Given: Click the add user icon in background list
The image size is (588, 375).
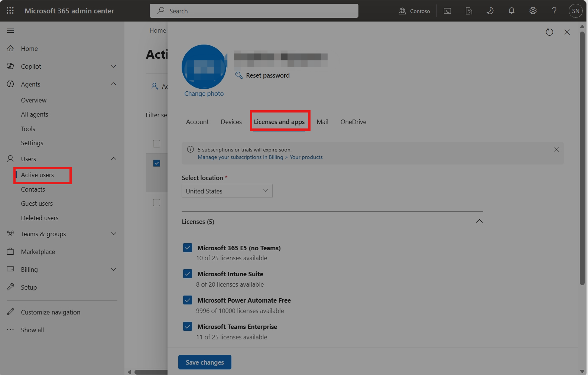Looking at the screenshot, I should pyautogui.click(x=155, y=86).
